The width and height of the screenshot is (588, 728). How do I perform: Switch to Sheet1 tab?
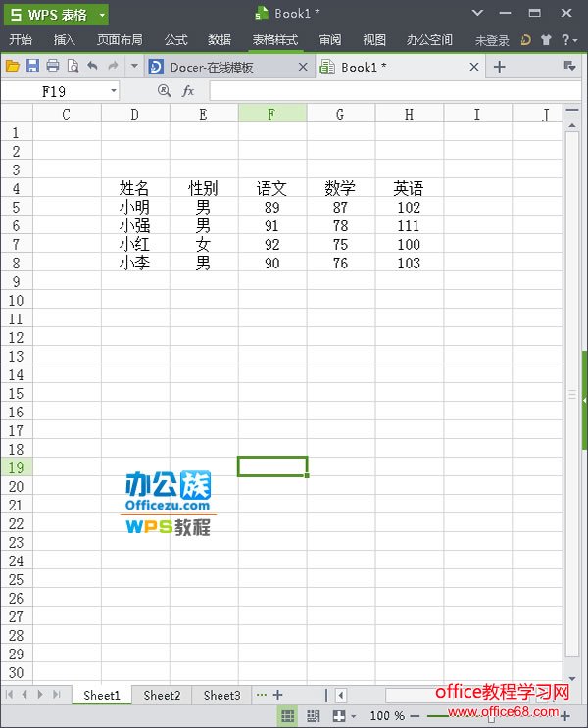102,695
